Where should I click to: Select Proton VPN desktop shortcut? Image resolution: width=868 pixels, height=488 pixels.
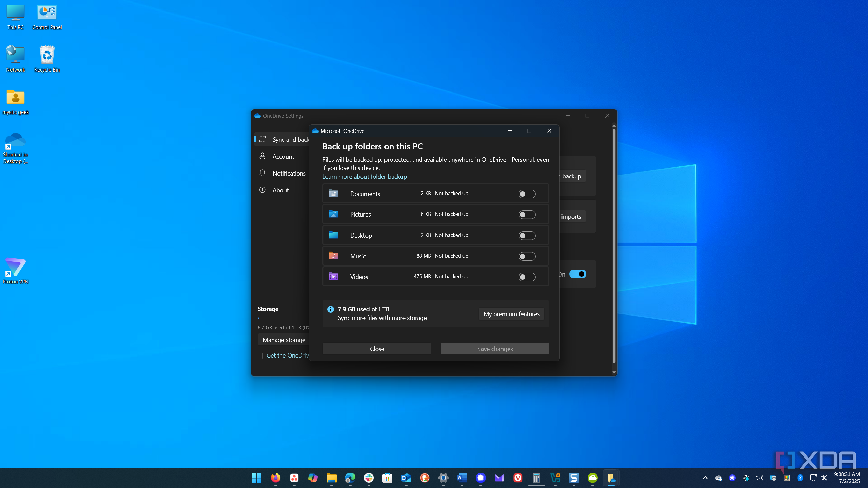tap(16, 270)
